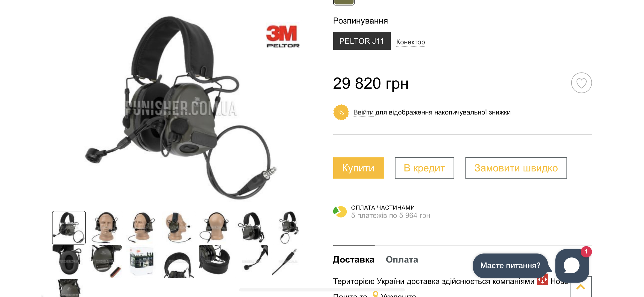644x297 pixels.
Task: Click the yellow Купити button
Action: click(358, 168)
